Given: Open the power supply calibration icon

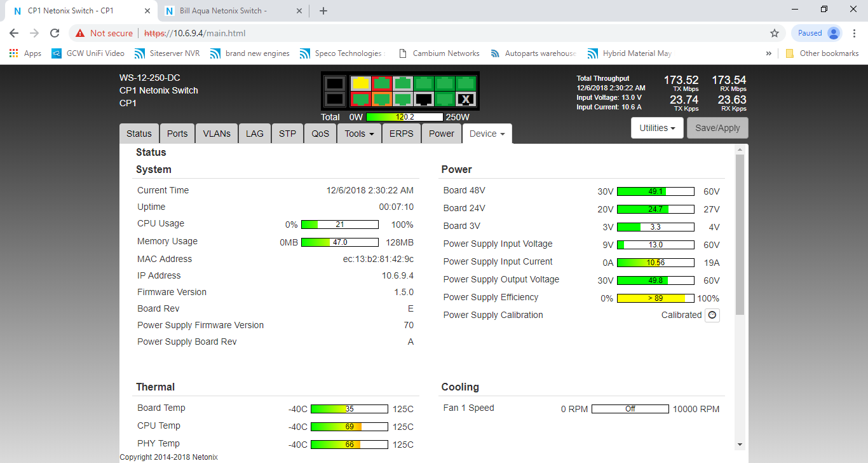Looking at the screenshot, I should (712, 315).
